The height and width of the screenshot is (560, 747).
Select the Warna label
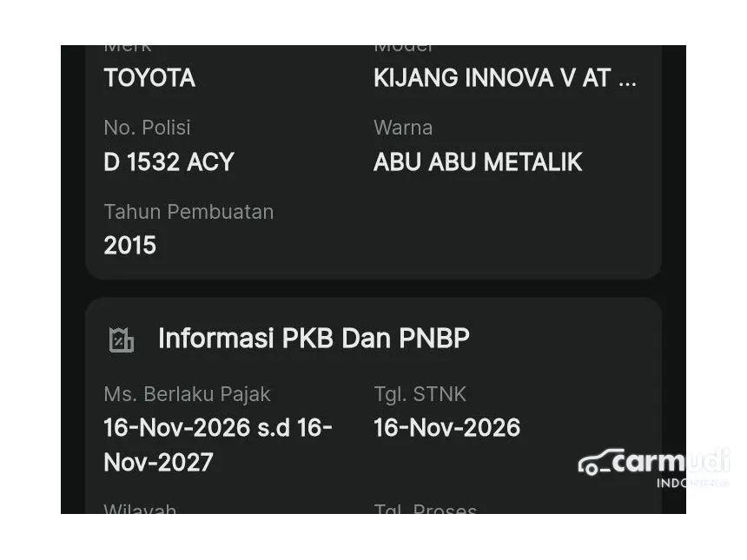tap(403, 128)
